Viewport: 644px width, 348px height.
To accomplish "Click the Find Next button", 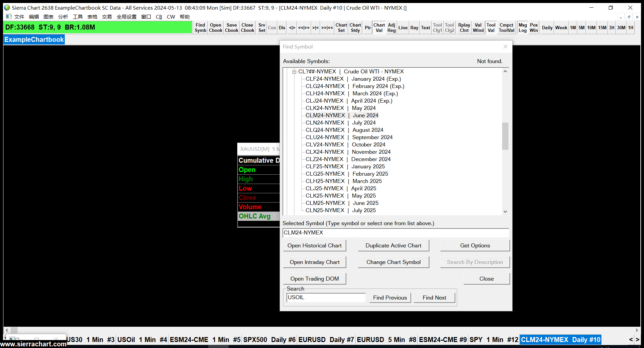I will click(434, 298).
